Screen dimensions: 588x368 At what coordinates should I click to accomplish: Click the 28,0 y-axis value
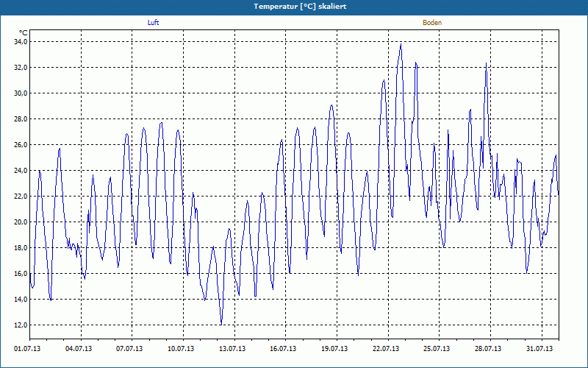point(21,119)
